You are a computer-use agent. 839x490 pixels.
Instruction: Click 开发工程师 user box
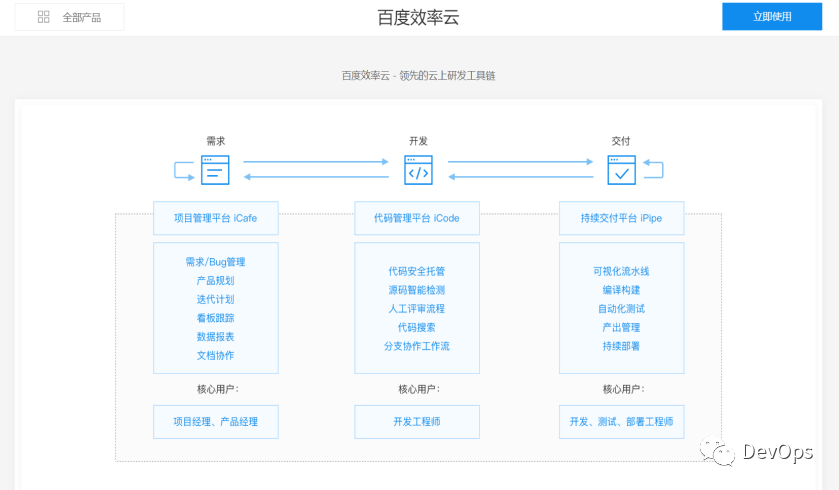417,422
